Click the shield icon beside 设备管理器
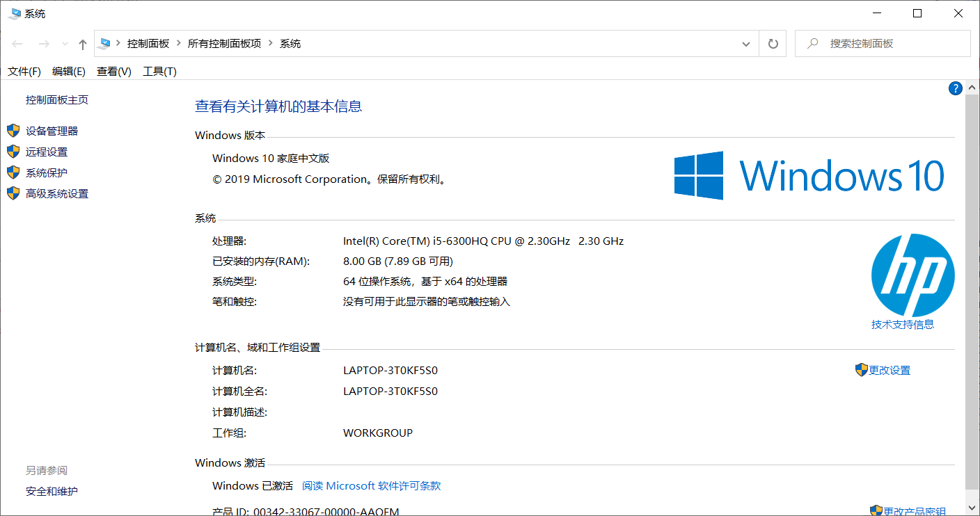This screenshot has width=980, height=516. tap(13, 131)
